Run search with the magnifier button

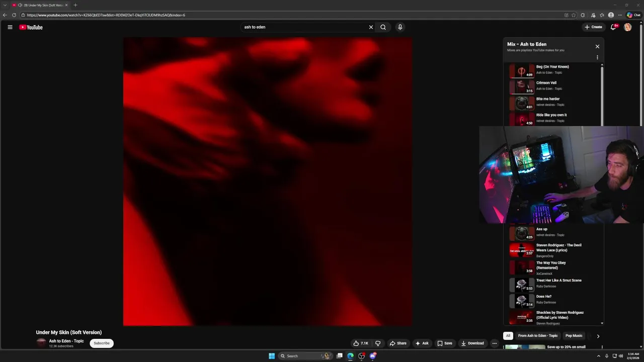tap(383, 27)
